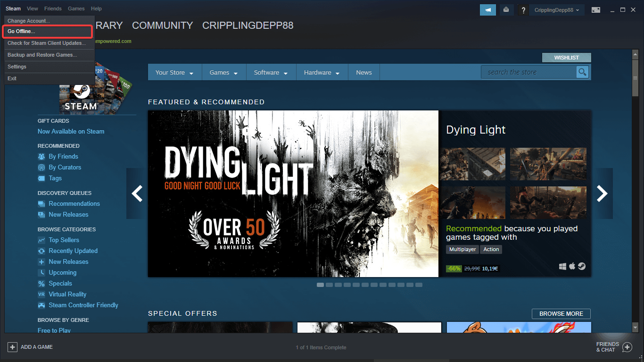Open Friends & Chat plus icon
The image size is (644, 362).
click(x=627, y=347)
